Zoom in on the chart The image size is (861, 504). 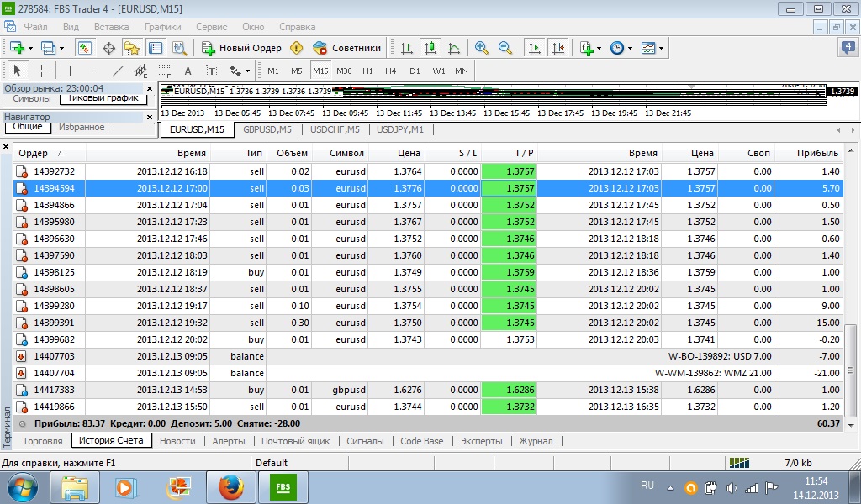coord(482,48)
